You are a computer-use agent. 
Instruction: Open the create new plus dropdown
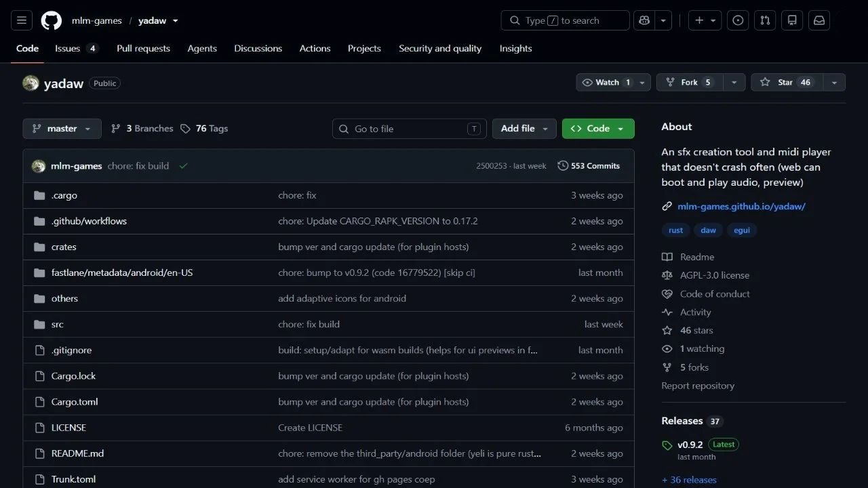pos(705,20)
